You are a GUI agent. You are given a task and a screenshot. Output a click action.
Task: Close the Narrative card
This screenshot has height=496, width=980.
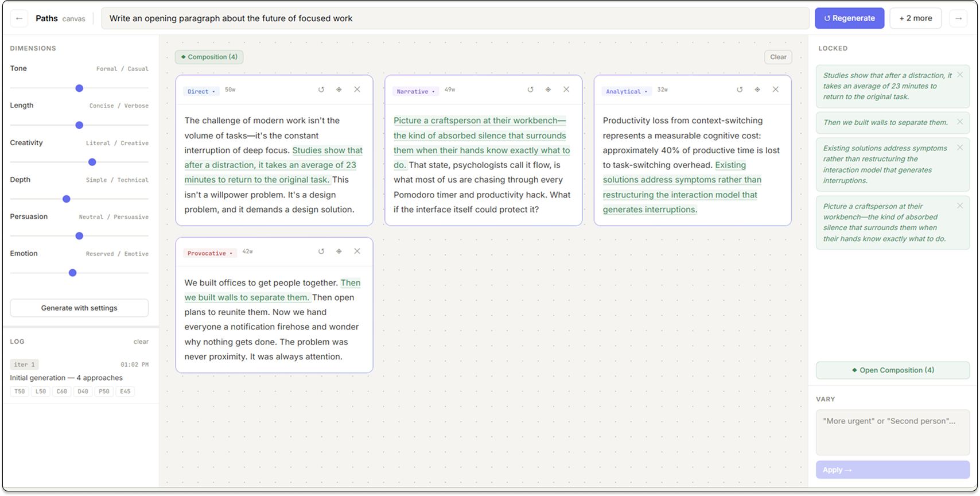tap(566, 90)
